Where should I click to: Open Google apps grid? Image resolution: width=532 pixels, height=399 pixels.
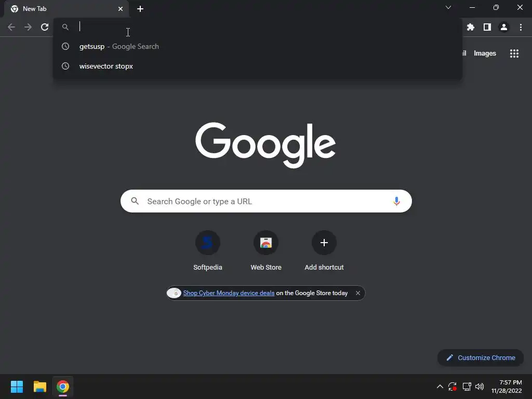514,54
